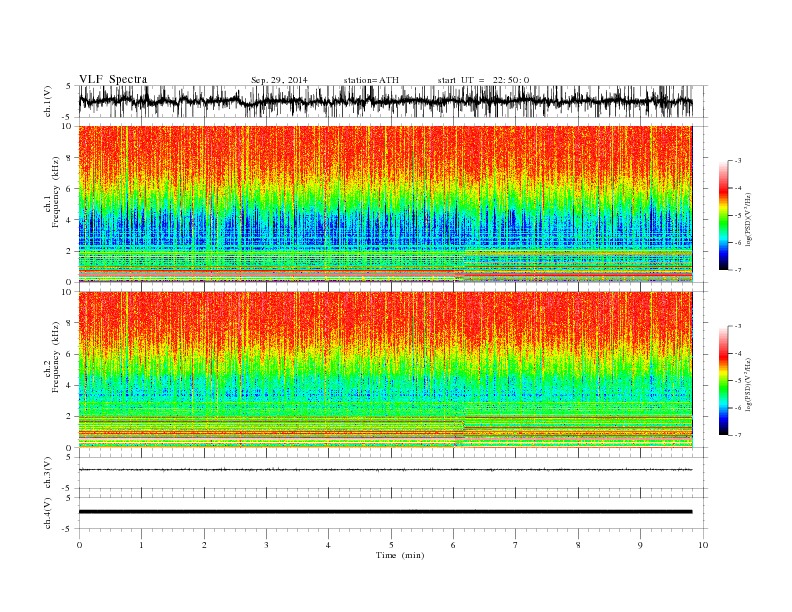Click the 'ch.1(V)' waveform axis label
The height and width of the screenshot is (612, 792).
[47, 101]
